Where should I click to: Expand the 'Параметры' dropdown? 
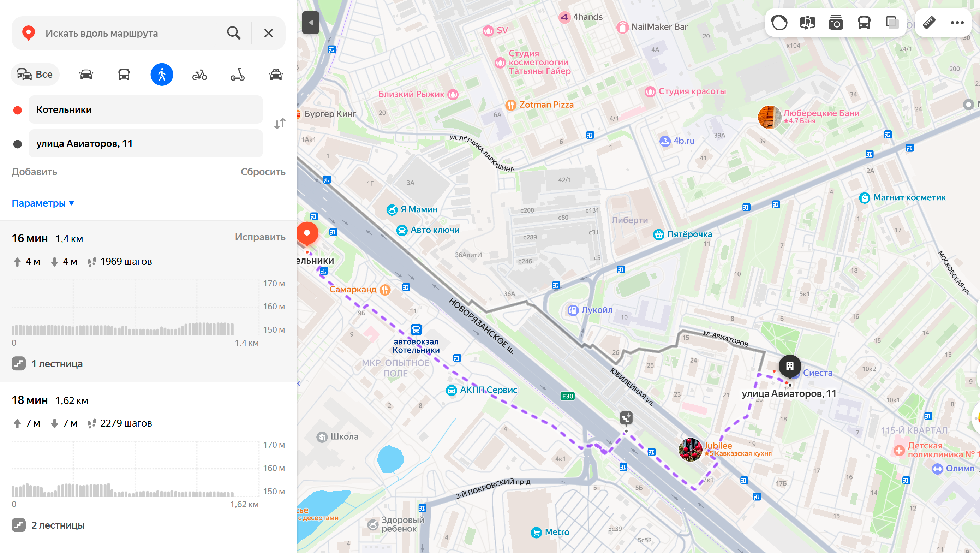[x=43, y=203]
